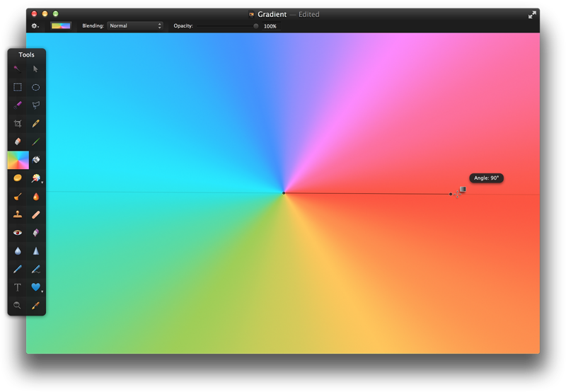The height and width of the screenshot is (392, 566).
Task: Click the Gradient document title
Action: [272, 14]
